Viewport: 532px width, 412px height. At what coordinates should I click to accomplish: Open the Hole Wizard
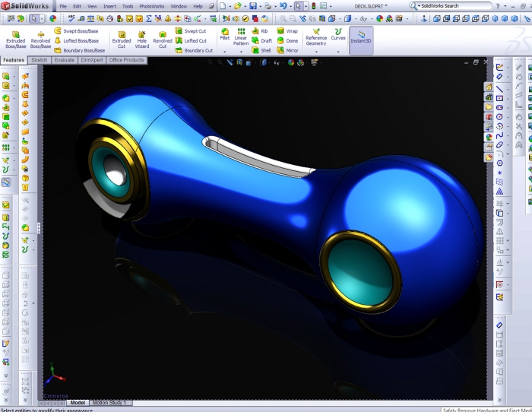coord(142,40)
